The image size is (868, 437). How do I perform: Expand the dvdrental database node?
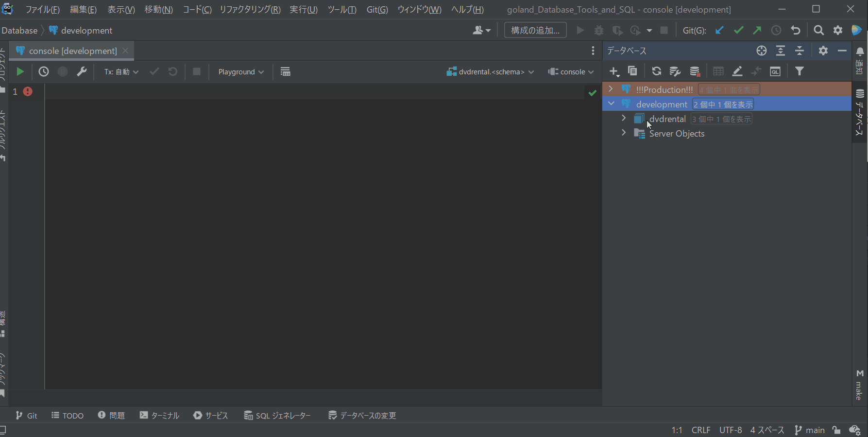point(624,118)
